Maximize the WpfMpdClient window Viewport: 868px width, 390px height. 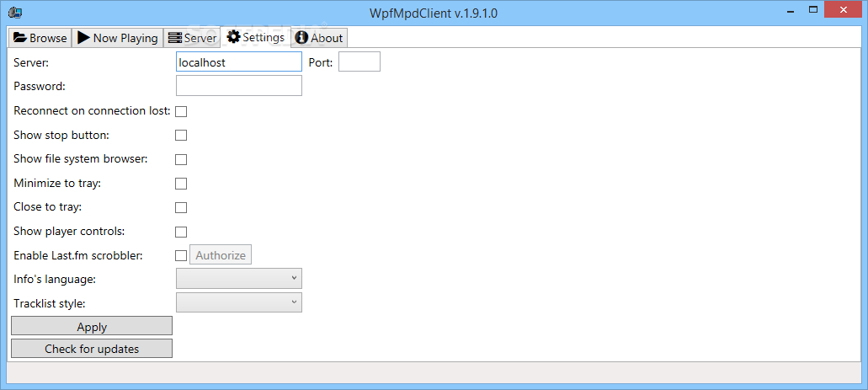pos(813,10)
